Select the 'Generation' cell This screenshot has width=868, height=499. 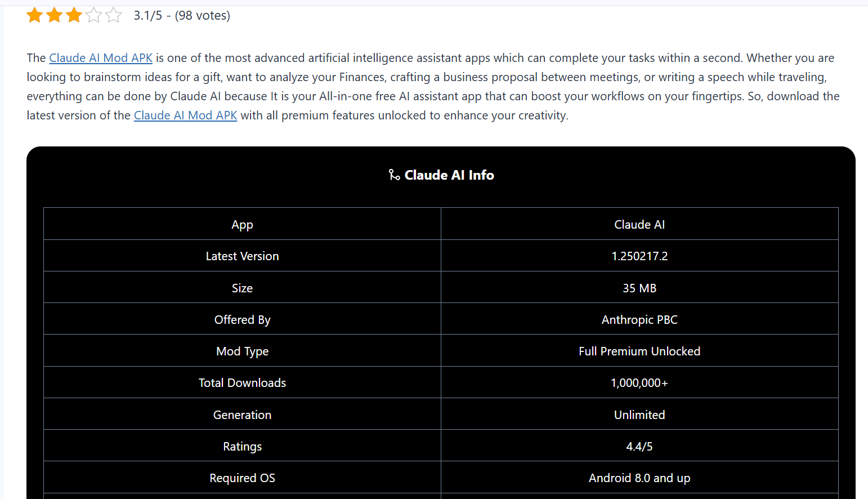(242, 415)
